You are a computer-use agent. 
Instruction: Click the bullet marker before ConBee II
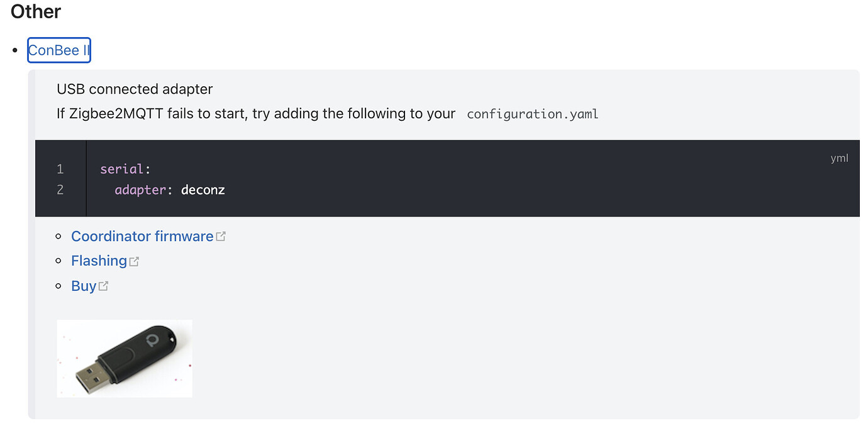(15, 50)
